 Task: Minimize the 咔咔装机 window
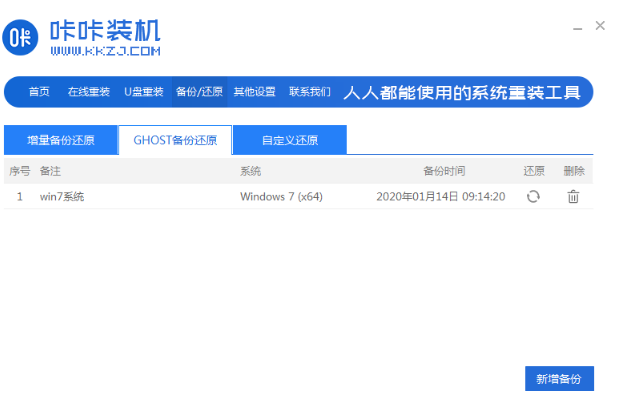(573, 26)
